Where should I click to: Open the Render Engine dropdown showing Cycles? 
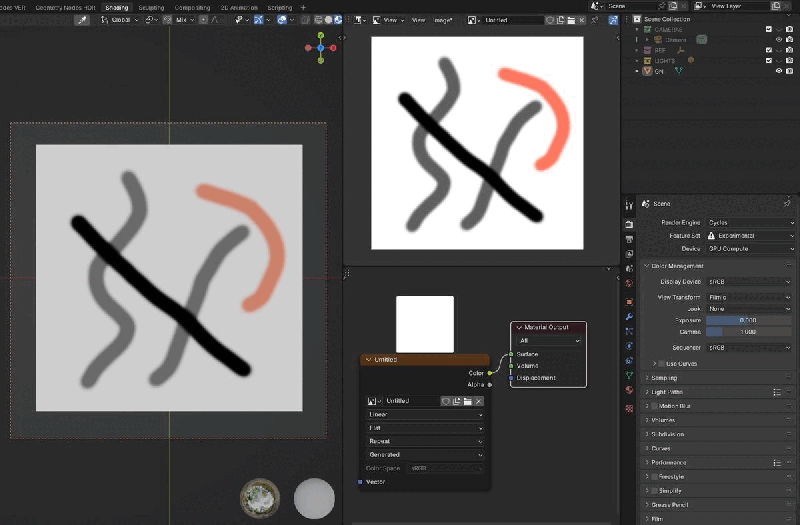[751, 223]
